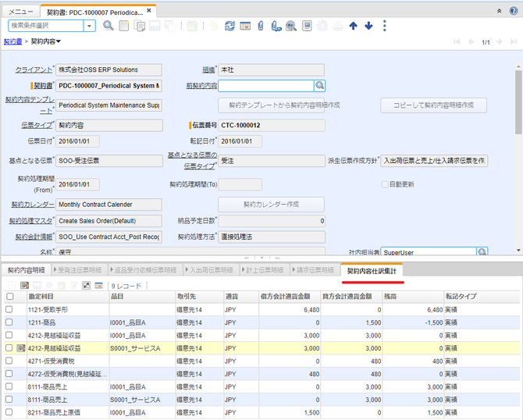Check the 4212-見越繰延収益 I0001_品目A row checkbox
The image size is (523, 420).
[9, 335]
